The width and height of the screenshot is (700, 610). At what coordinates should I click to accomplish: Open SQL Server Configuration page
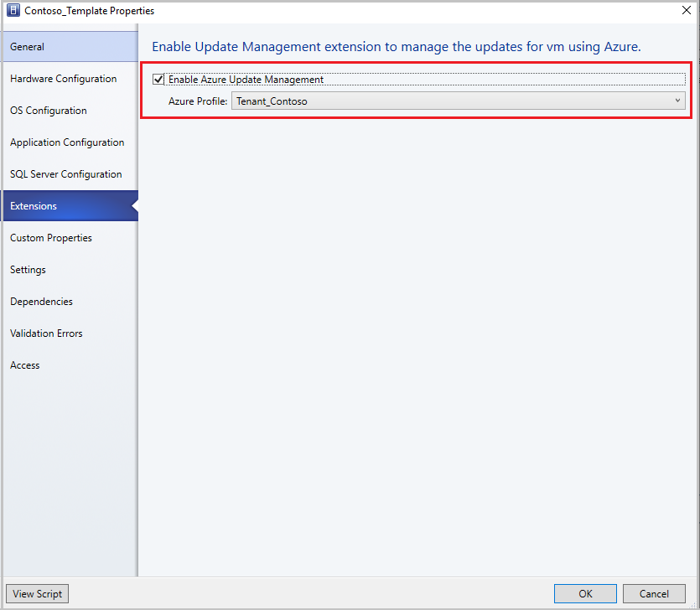coord(70,174)
